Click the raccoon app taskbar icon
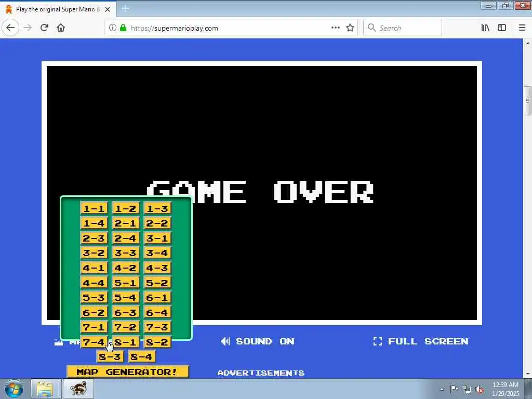532x399 pixels. tap(79, 389)
